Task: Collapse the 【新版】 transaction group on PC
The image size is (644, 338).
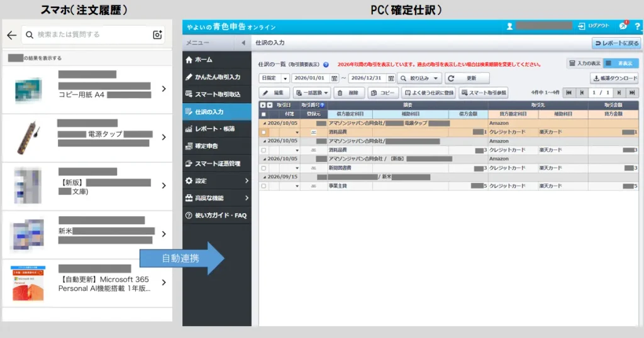Action: pyautogui.click(x=265, y=159)
